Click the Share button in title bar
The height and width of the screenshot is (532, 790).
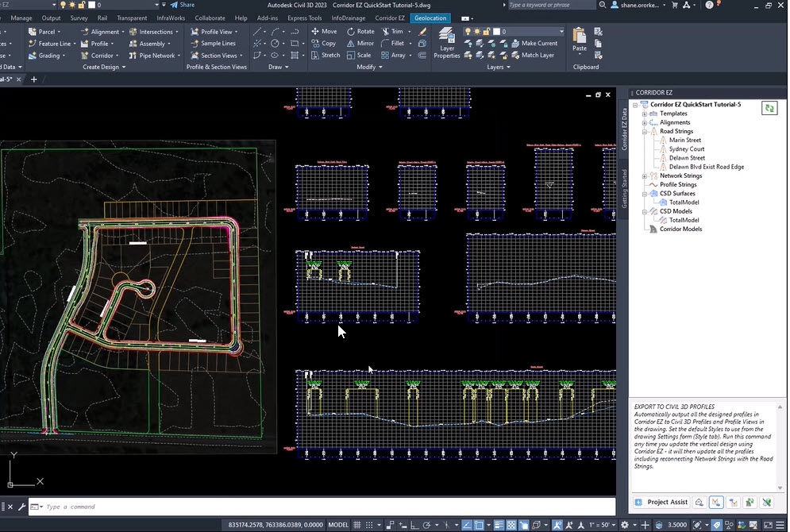pos(183,5)
